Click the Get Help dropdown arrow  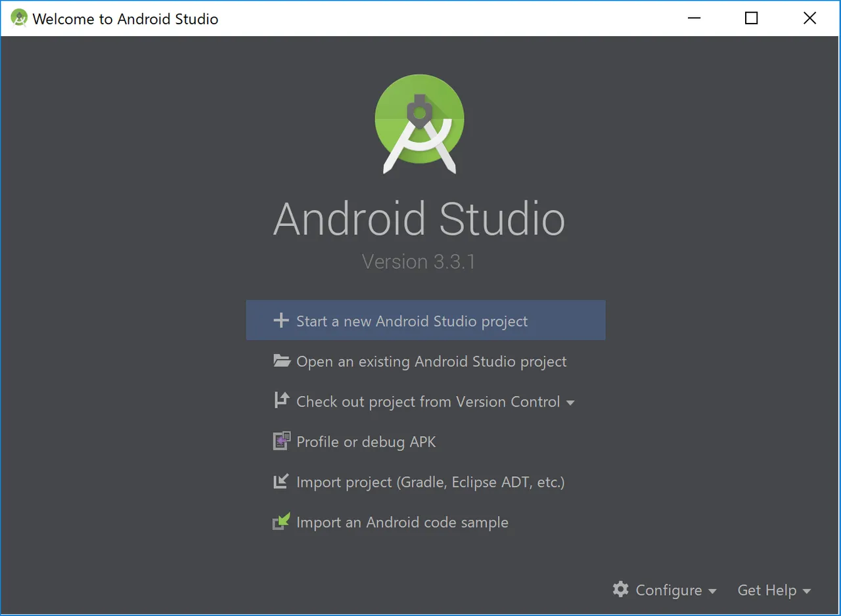pos(807,591)
